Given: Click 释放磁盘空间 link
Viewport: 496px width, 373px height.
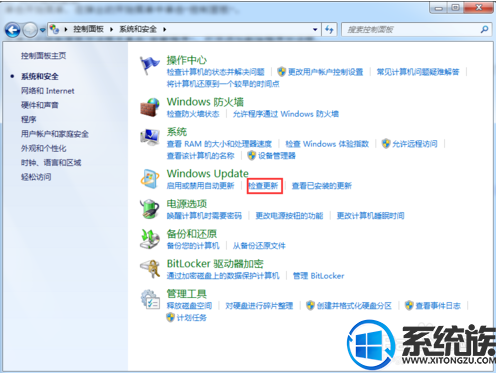Looking at the screenshot, I should 189,306.
